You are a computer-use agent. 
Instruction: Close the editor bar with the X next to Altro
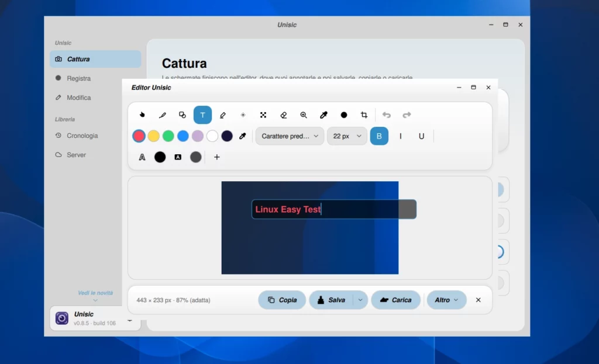point(478,300)
